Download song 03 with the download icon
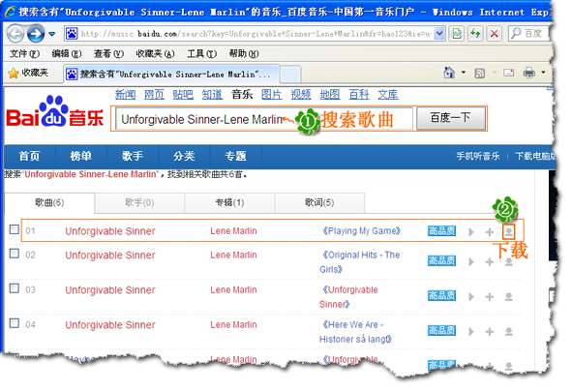Screen dimensions: 572x392 508,297
